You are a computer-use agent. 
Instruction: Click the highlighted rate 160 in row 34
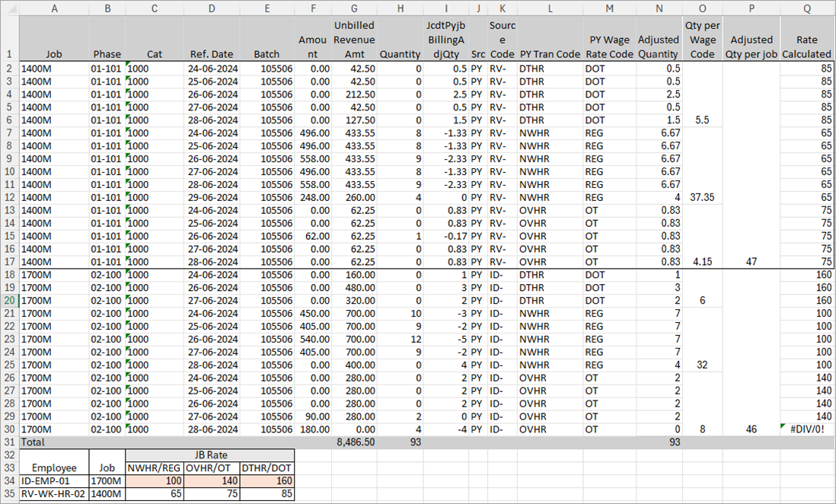[x=266, y=480]
